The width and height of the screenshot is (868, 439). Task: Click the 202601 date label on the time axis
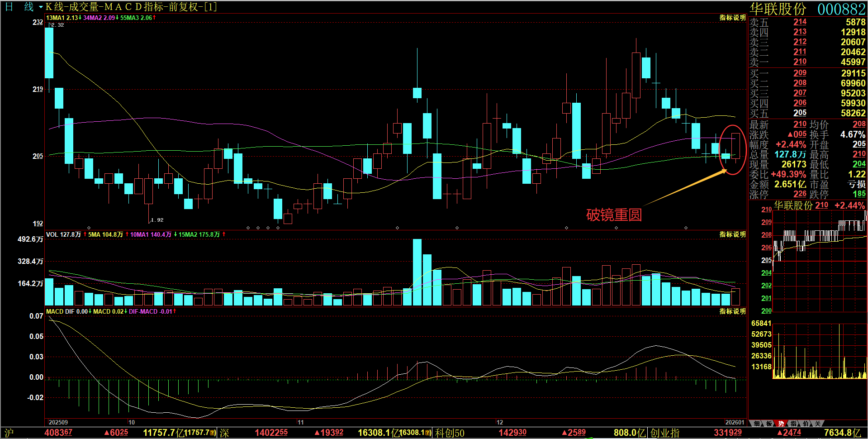[x=735, y=422]
